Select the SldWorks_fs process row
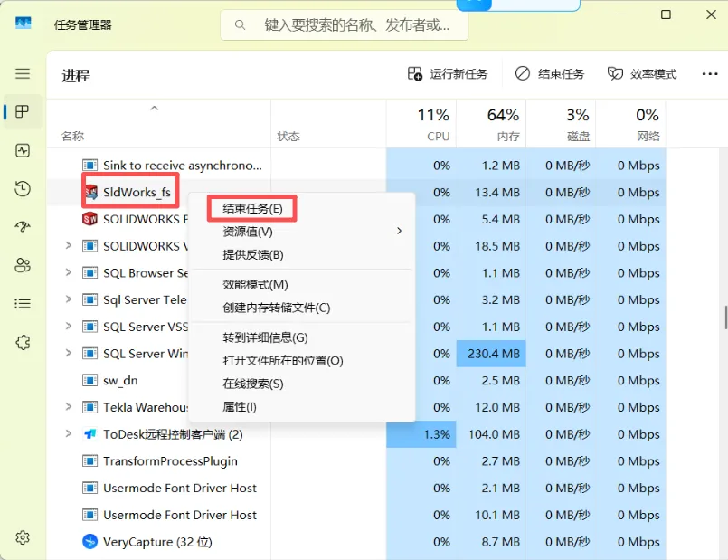Screen dimensions: 728x560 pyautogui.click(x=356, y=192)
